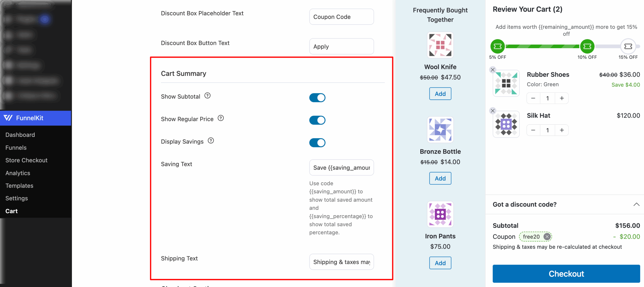The image size is (644, 287).
Task: Open Analytics from the FunnelKit sidebar
Action: click(18, 173)
